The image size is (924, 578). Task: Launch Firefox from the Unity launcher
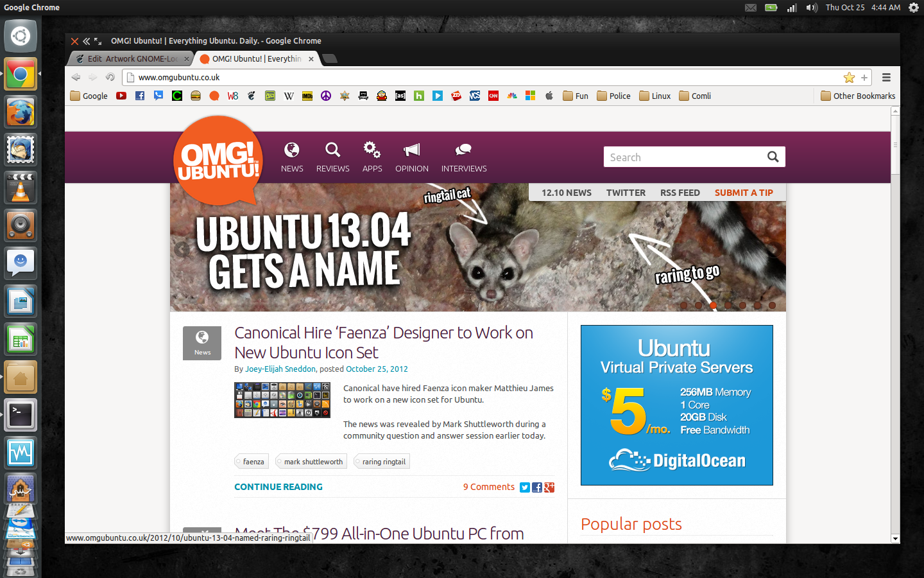(x=21, y=112)
